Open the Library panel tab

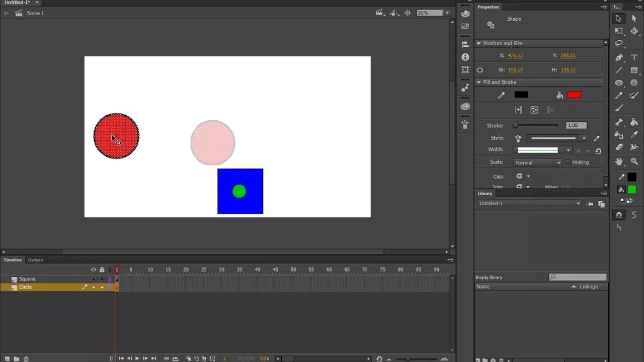pyautogui.click(x=485, y=194)
